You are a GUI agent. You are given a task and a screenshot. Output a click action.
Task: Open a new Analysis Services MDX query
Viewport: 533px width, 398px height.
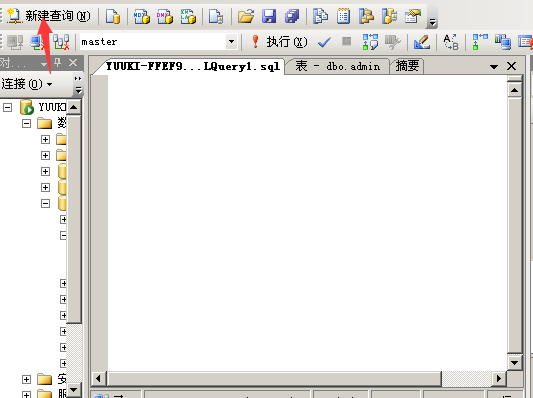click(x=141, y=16)
